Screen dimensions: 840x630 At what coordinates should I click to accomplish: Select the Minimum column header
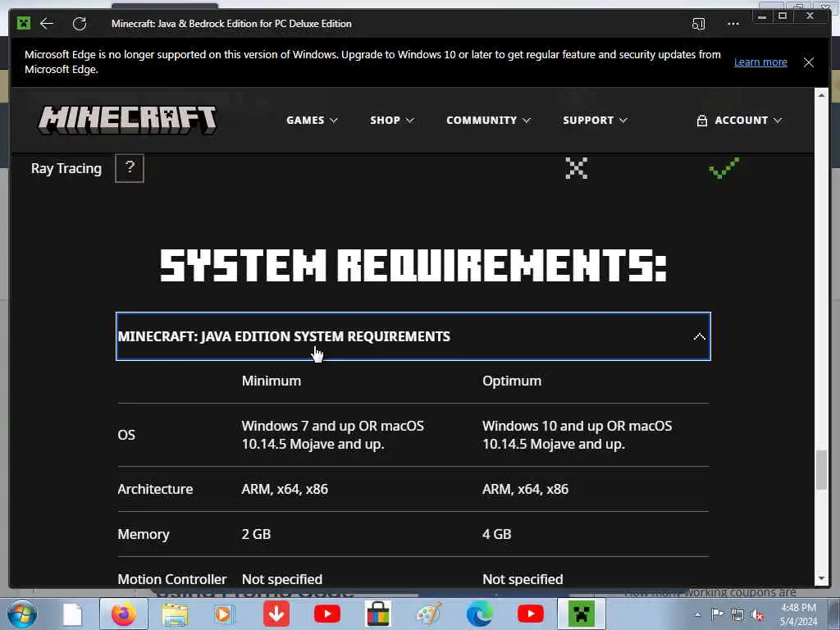(271, 381)
